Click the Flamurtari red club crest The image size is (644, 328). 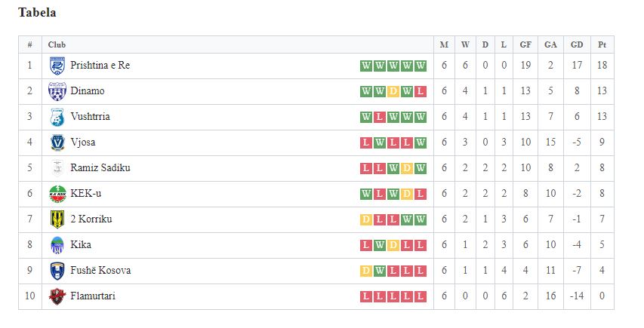tap(57, 296)
